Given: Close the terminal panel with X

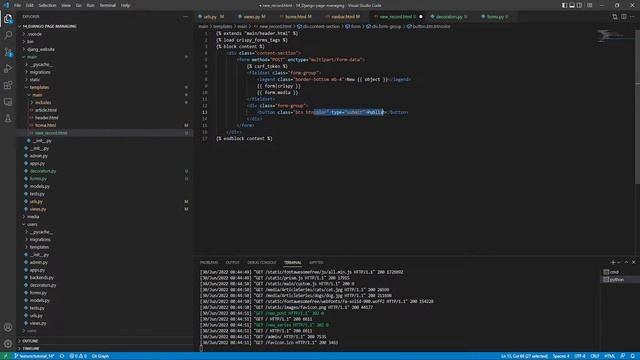Looking at the screenshot, I should [633, 262].
